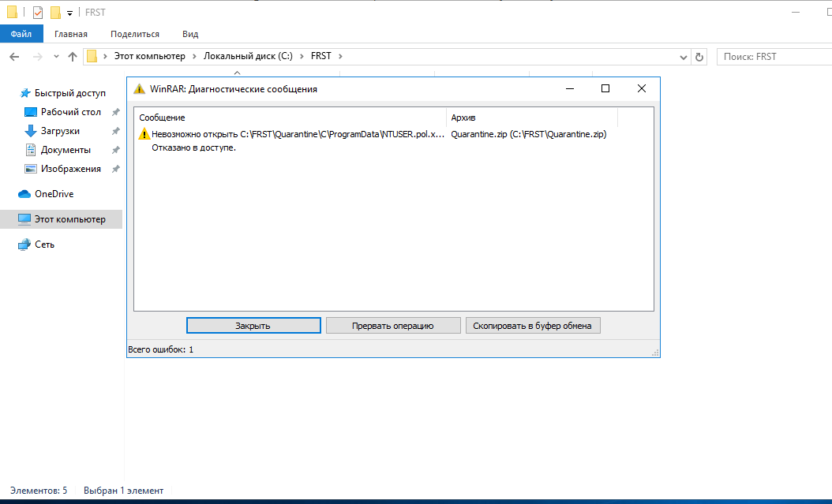Click properties checkmark icon in quick access toolbar

pyautogui.click(x=38, y=12)
